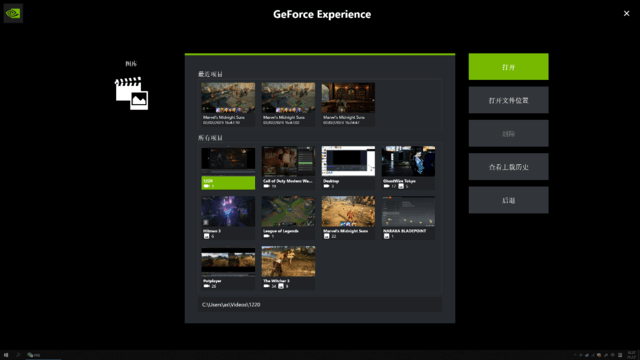Click the 查看上载历史 button

(x=509, y=167)
